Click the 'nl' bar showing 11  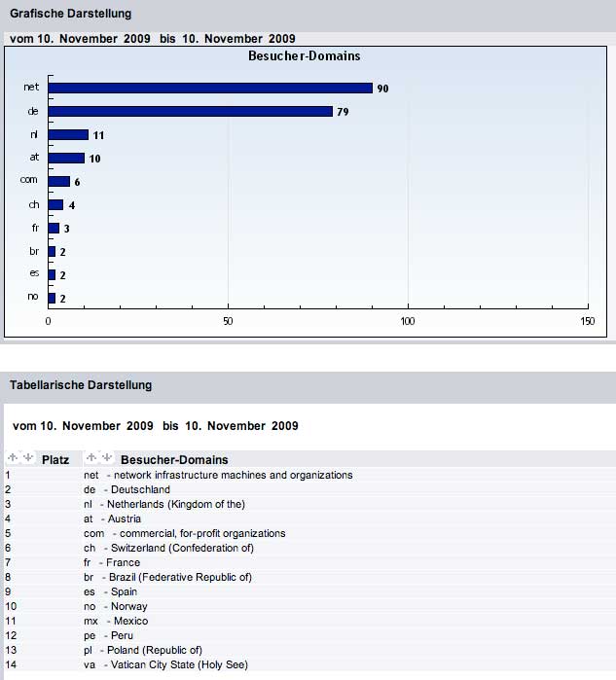point(68,135)
